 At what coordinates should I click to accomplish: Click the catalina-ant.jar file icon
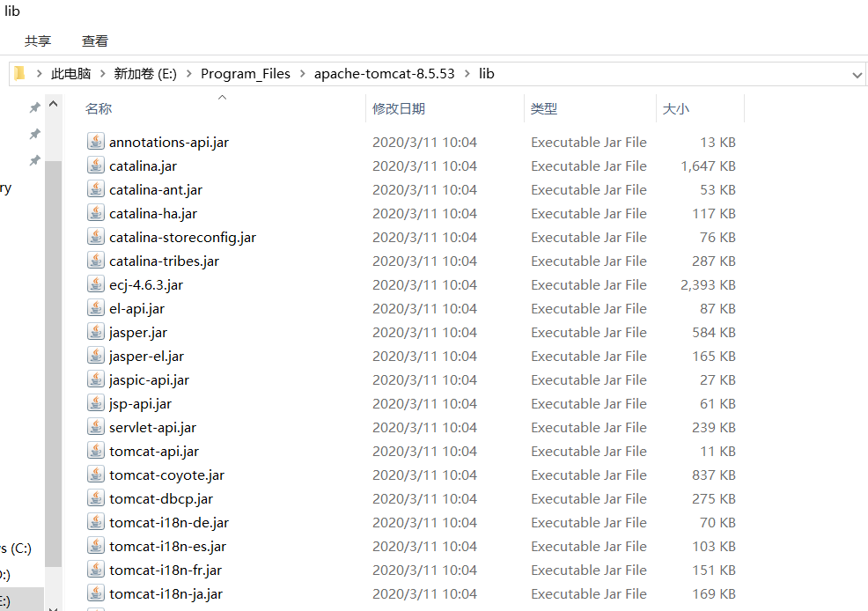96,189
